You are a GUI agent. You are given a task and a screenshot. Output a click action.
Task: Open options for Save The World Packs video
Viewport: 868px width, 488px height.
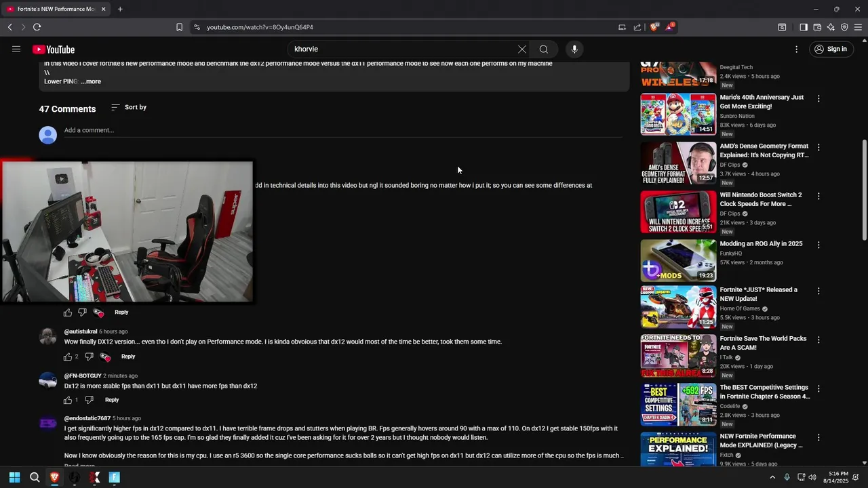coord(818,340)
